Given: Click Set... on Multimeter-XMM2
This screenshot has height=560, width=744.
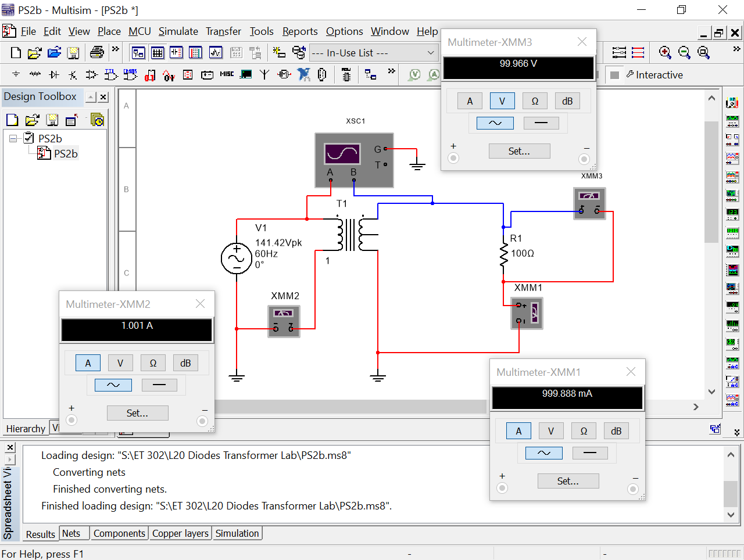Looking at the screenshot, I should (x=137, y=412).
